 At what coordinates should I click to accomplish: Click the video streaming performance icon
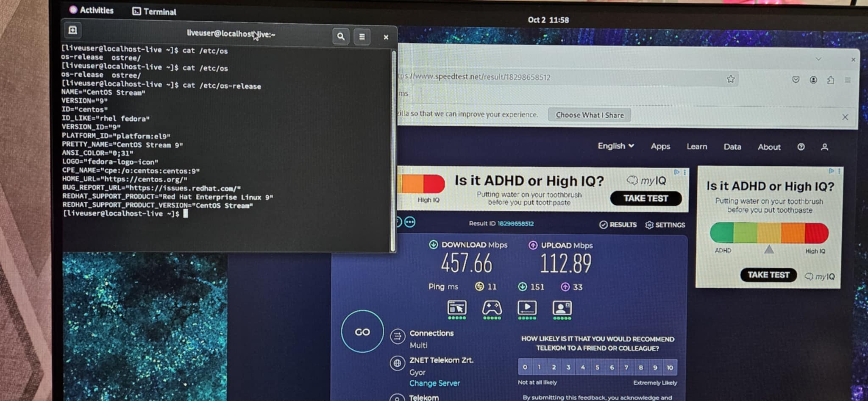(527, 309)
